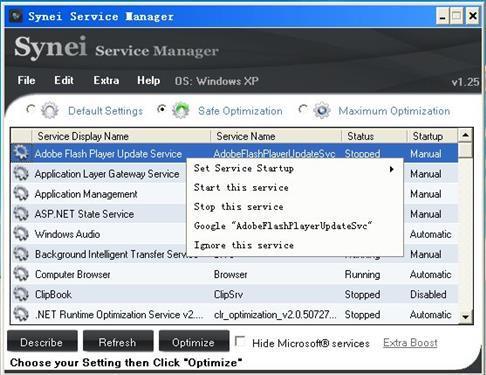Select ASP.NET State Service row

tap(99, 214)
